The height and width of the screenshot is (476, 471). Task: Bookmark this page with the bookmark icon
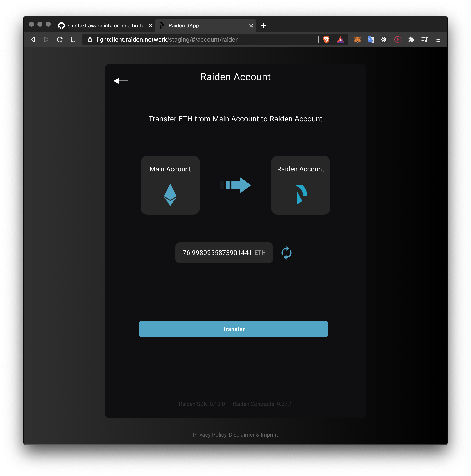(x=73, y=39)
